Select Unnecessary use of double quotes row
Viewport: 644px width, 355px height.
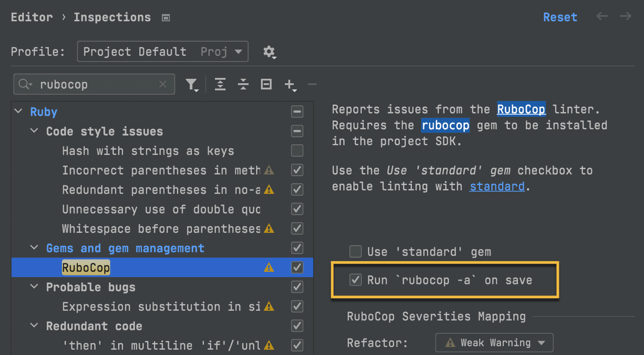coord(162,209)
